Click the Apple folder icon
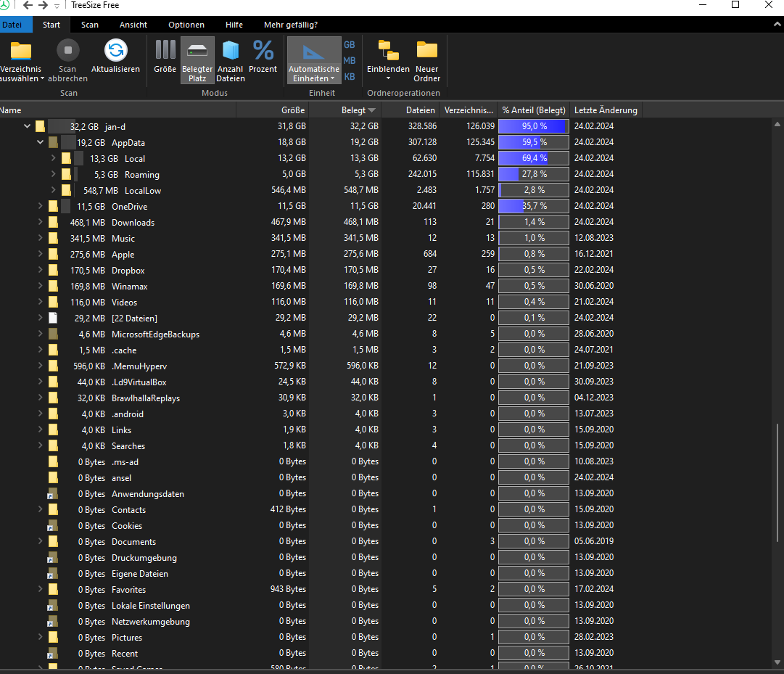784x674 pixels. click(x=53, y=255)
